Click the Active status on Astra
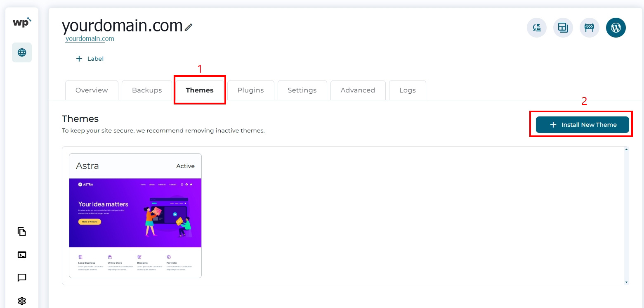Screen dimensions: 644x308 click(185, 166)
